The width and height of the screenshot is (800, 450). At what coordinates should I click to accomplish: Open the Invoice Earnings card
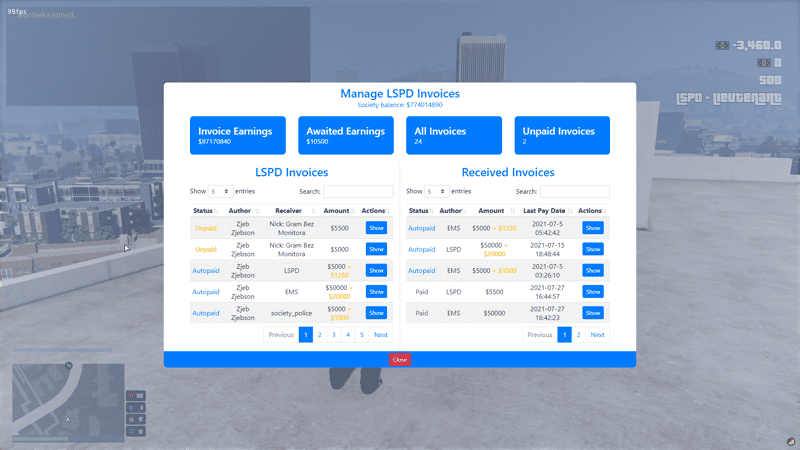(238, 135)
